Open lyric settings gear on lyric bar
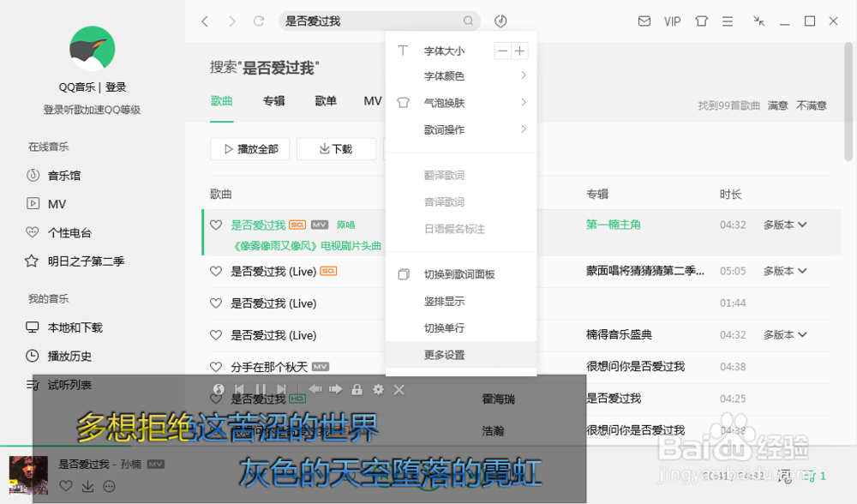Image resolution: width=857 pixels, height=504 pixels. pos(377,389)
